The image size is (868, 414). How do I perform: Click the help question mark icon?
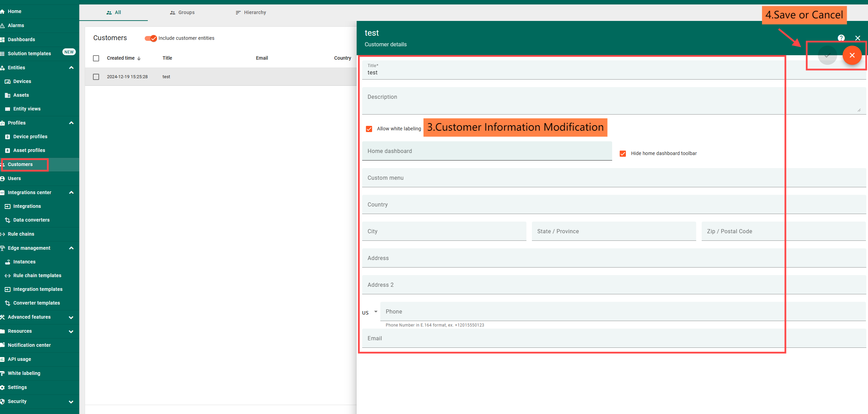841,38
